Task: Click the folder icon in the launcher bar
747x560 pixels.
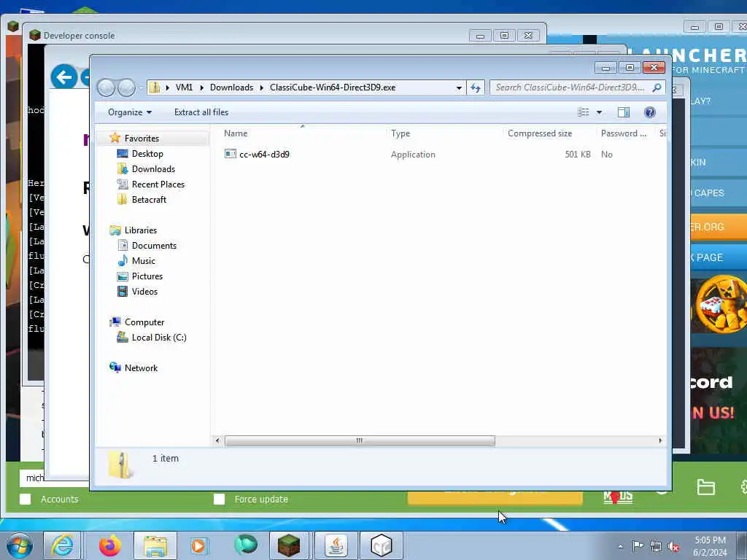Action: pos(705,487)
